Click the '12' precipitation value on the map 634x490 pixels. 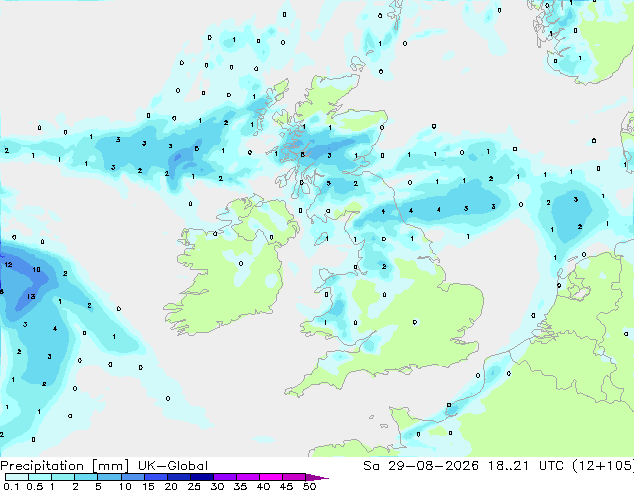tap(8, 265)
